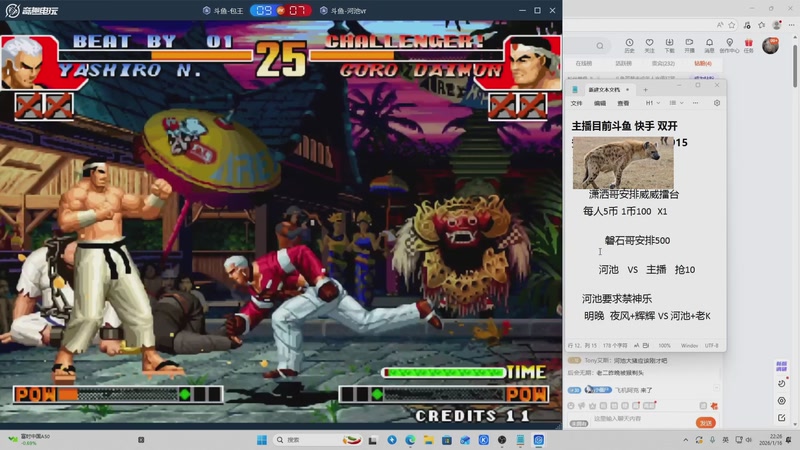
Task: Open the side panel feedback edit icon
Action: pyautogui.click(x=782, y=417)
